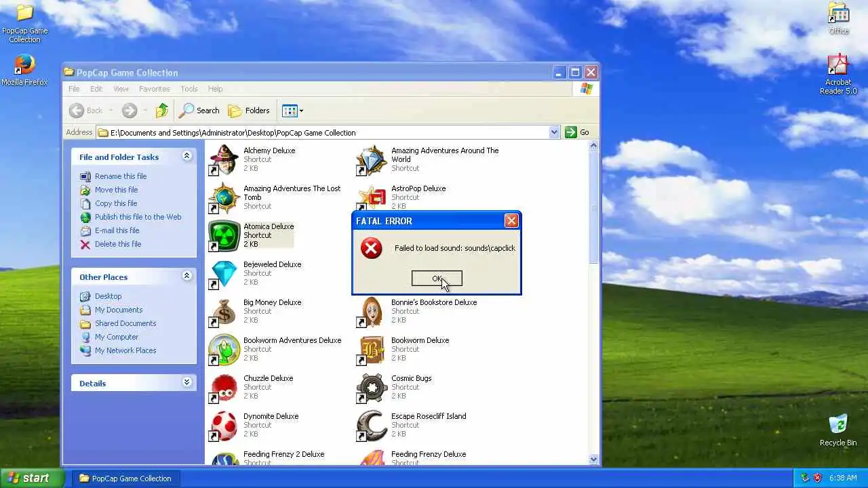Select the Dynomite Deluxe egg icon
The width and height of the screenshot is (868, 488).
[224, 426]
